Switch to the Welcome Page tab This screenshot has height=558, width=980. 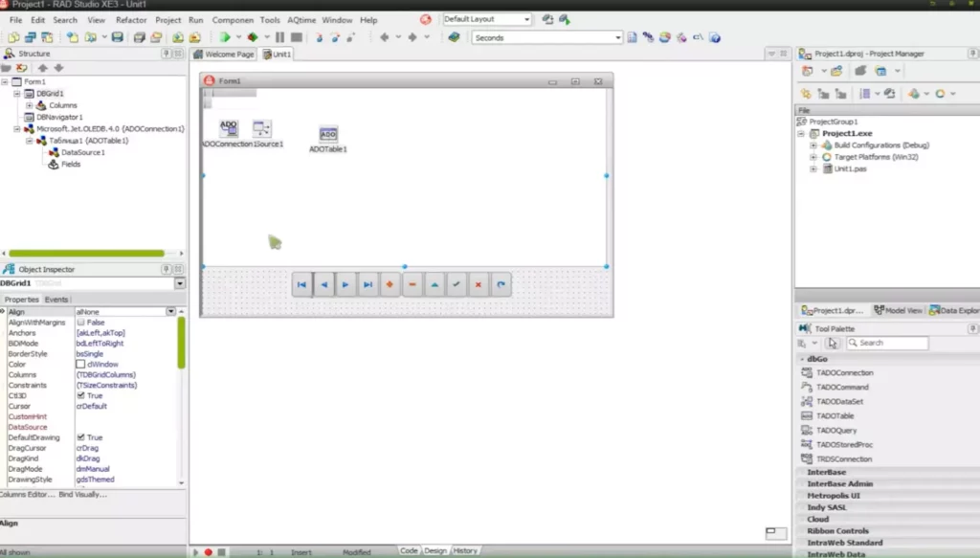(224, 55)
